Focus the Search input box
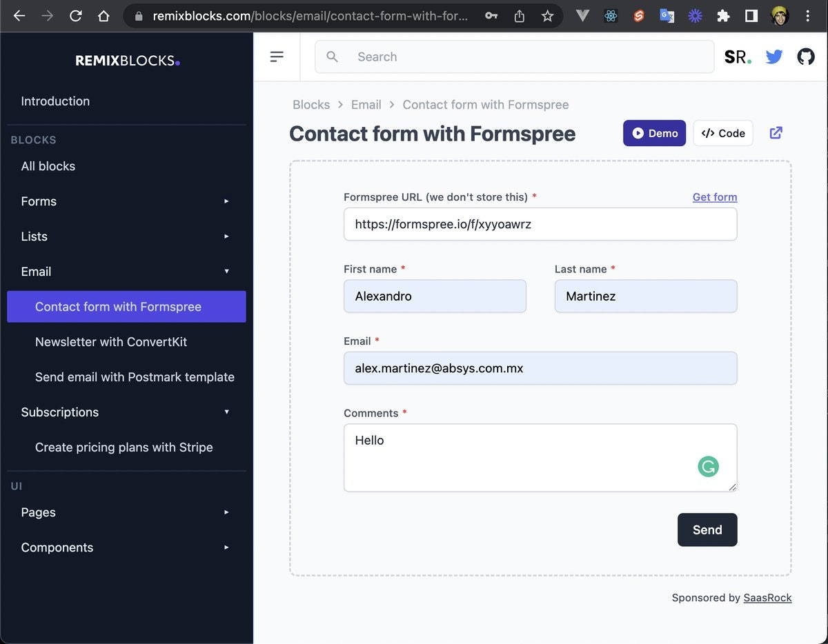 (514, 57)
